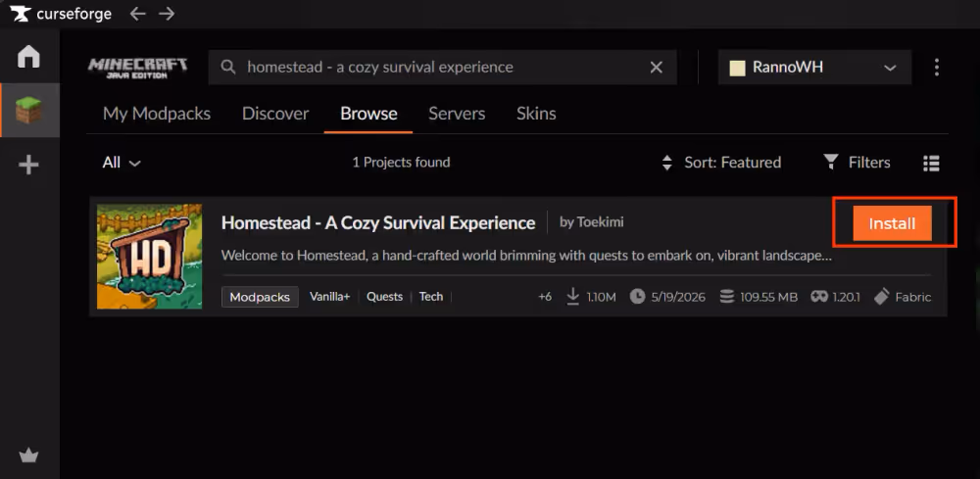Screen dimensions: 980x479
Task: Expand the All category dropdown
Action: (122, 163)
